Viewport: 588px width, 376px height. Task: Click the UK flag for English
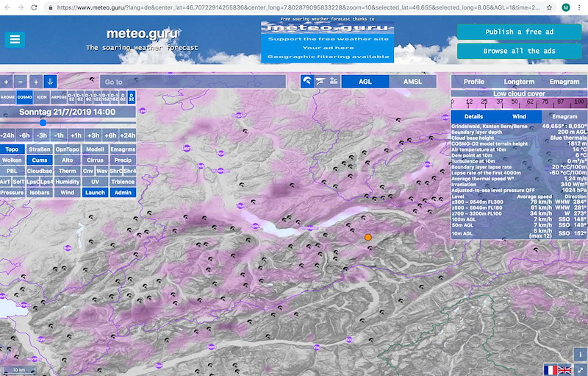pyautogui.click(x=564, y=369)
